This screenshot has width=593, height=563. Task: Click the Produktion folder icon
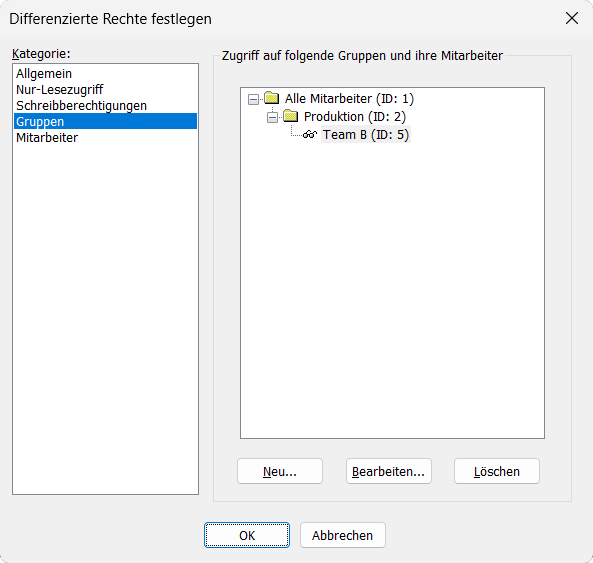(x=290, y=116)
